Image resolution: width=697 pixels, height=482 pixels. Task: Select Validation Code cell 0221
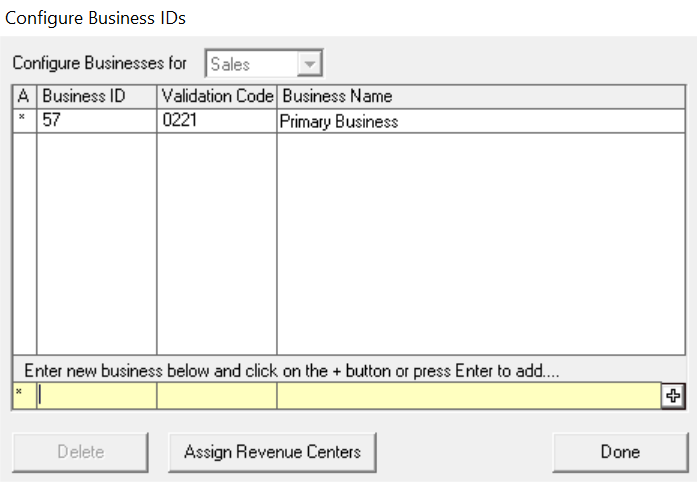[217, 121]
